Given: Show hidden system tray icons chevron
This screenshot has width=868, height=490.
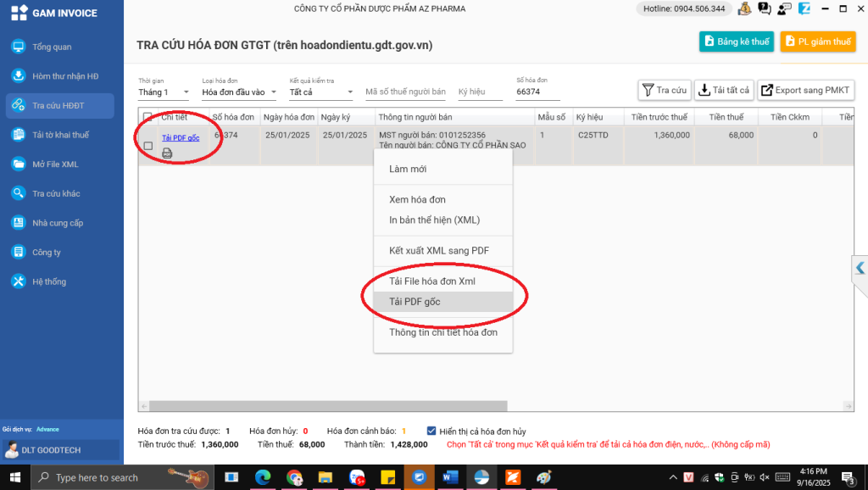Looking at the screenshot, I should (673, 477).
